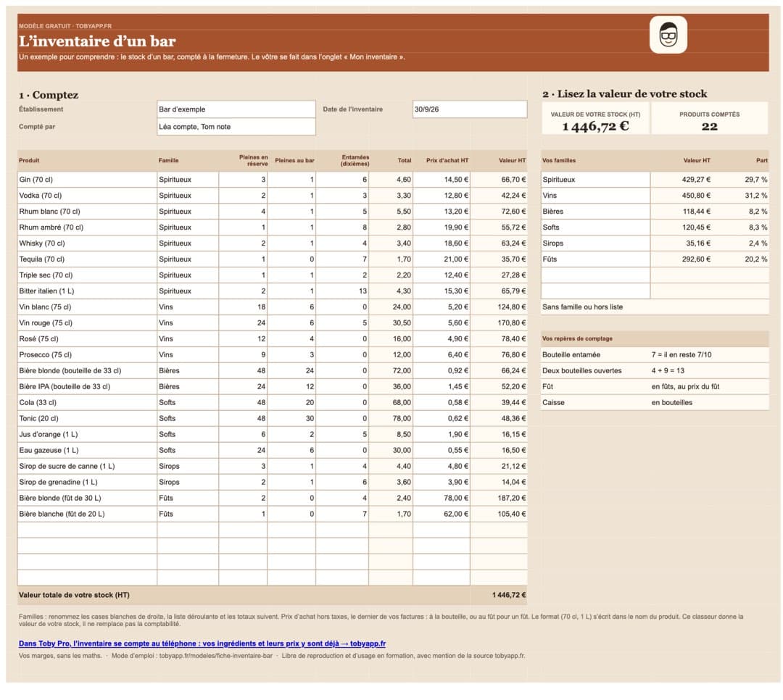Click the 'Bouteille entamée' counting tip row
Image resolution: width=783 pixels, height=700 pixels.
[x=655, y=355]
